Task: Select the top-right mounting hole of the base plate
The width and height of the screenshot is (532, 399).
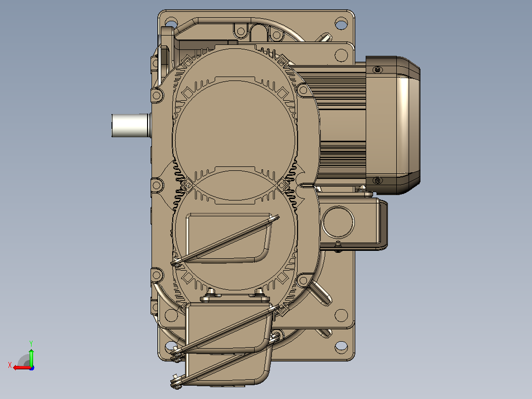Action: click(341, 24)
